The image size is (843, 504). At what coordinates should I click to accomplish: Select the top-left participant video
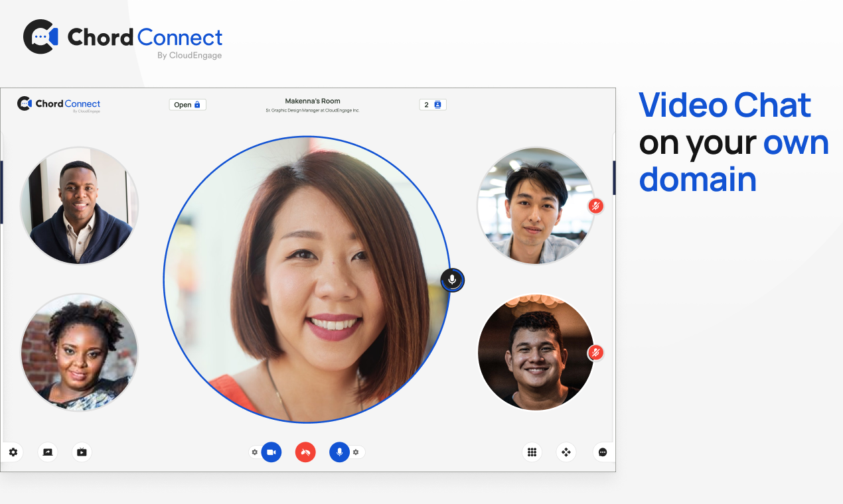(79, 205)
